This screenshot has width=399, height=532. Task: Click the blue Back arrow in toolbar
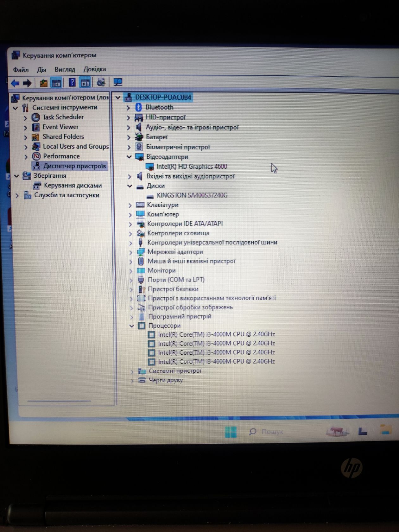click(x=15, y=83)
